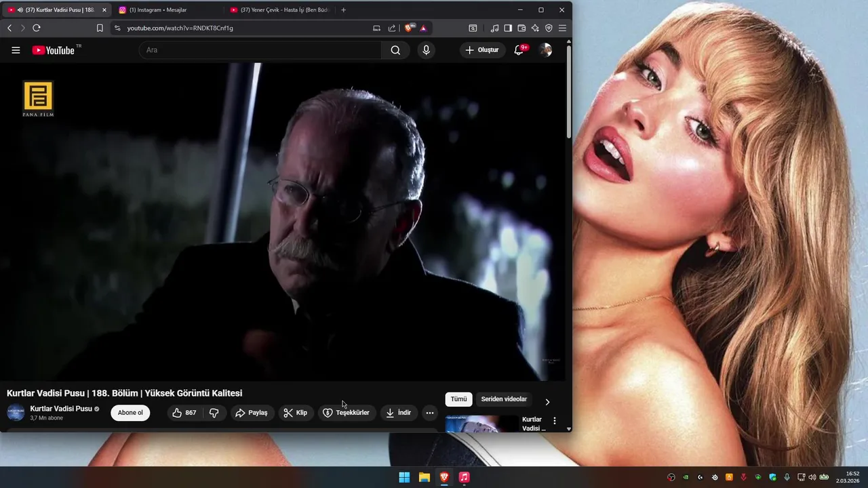Open the Brave Shields lion icon
Viewport: 868px width, 488px height.
pyautogui.click(x=409, y=28)
